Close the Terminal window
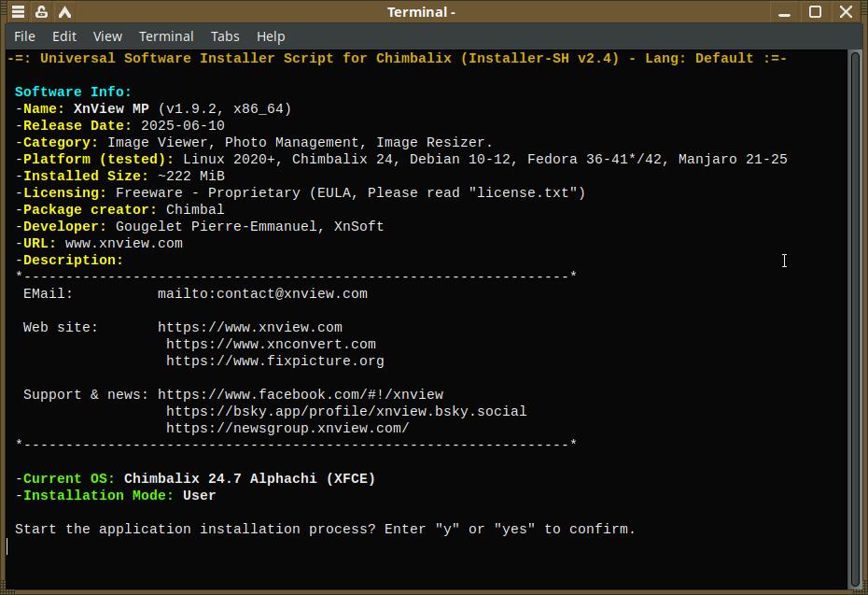This screenshot has width=868, height=595. coord(846,12)
